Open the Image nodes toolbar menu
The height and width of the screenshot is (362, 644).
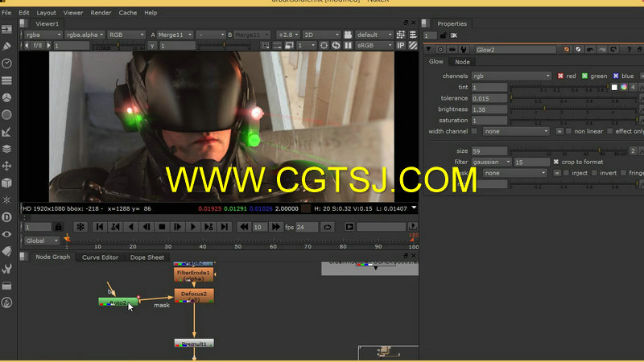(x=6, y=30)
